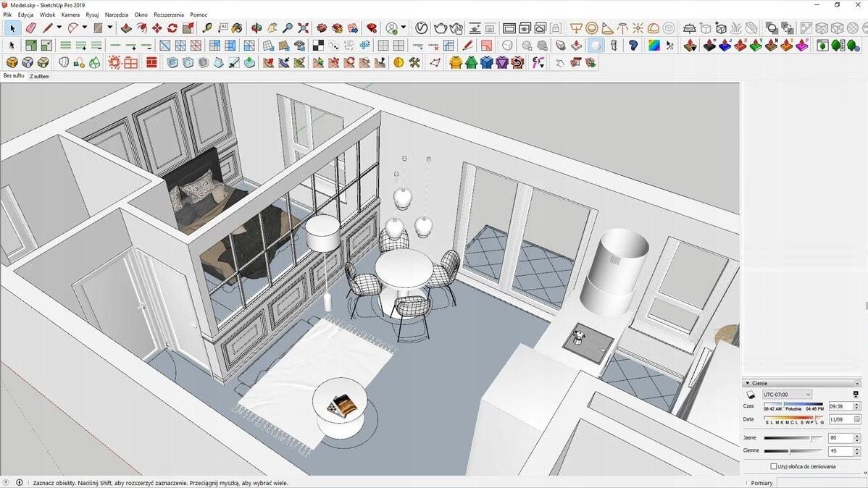This screenshot has height=488, width=868.
Task: Open the Narzędzia menu
Action: point(116,15)
